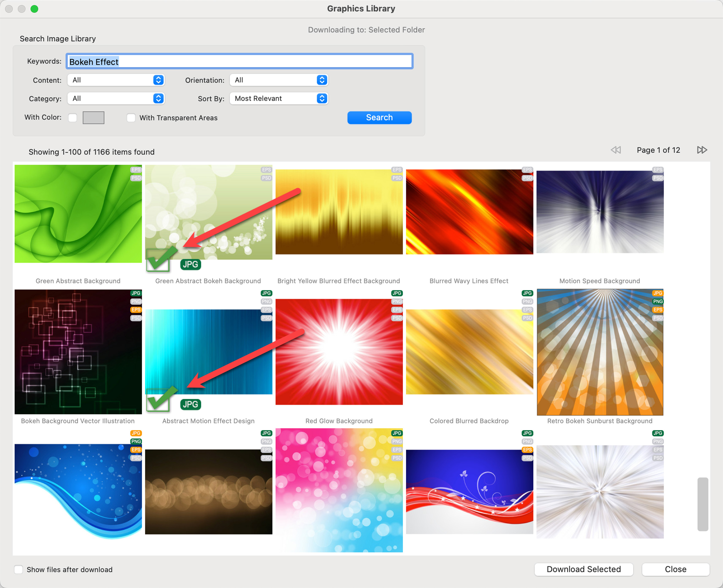Screen dimensions: 723x588
Task: Go to next results page arrow
Action: tap(702, 150)
